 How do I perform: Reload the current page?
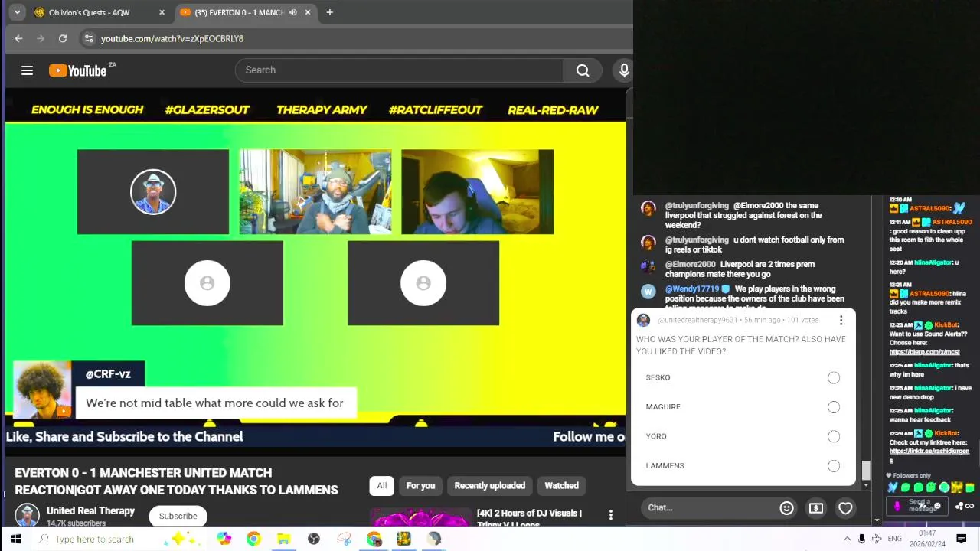click(x=63, y=38)
